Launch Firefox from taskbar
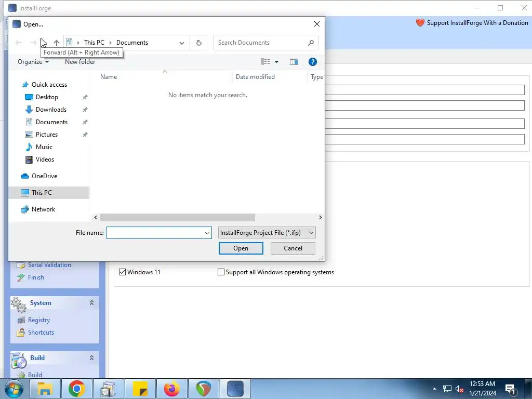 point(171,389)
